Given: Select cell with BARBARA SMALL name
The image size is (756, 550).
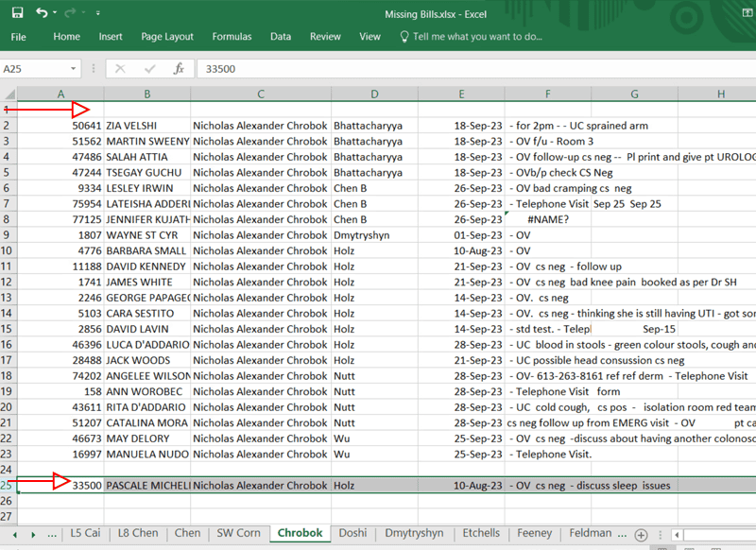Looking at the screenshot, I should point(146,250).
